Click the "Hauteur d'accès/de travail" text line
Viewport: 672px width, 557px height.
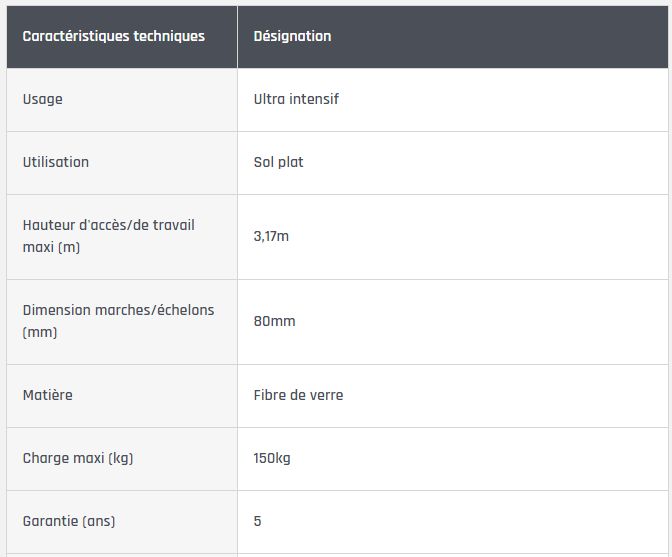pos(108,225)
